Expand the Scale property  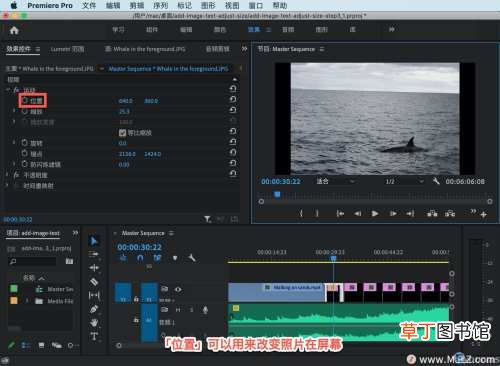coord(14,111)
